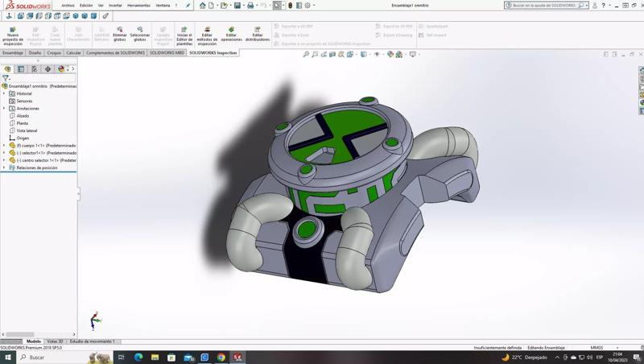Switch to Estudio de movimiento 1 tab
This screenshot has height=364, width=644.
tap(93, 341)
